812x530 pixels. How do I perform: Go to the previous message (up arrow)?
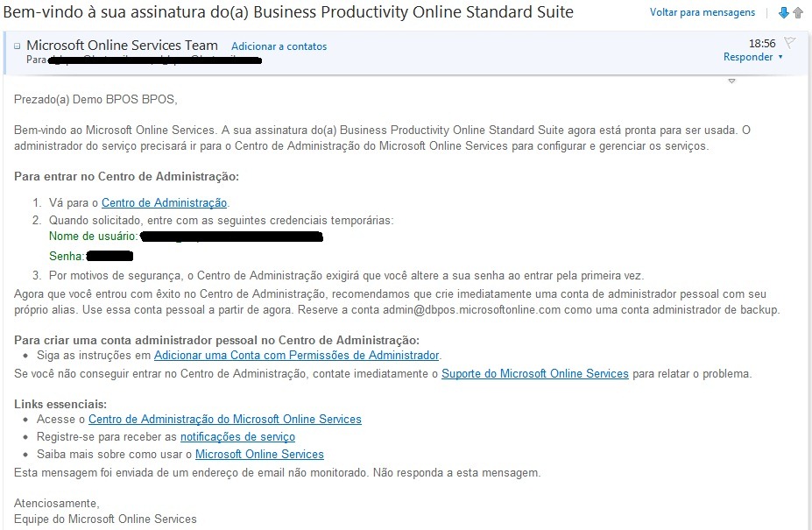click(798, 13)
